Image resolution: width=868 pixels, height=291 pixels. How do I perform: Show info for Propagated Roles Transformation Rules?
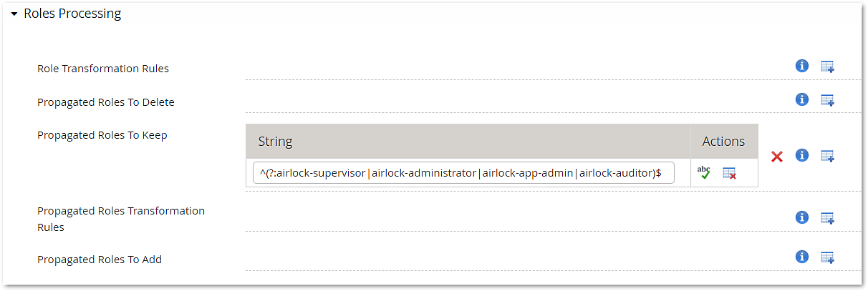(802, 217)
